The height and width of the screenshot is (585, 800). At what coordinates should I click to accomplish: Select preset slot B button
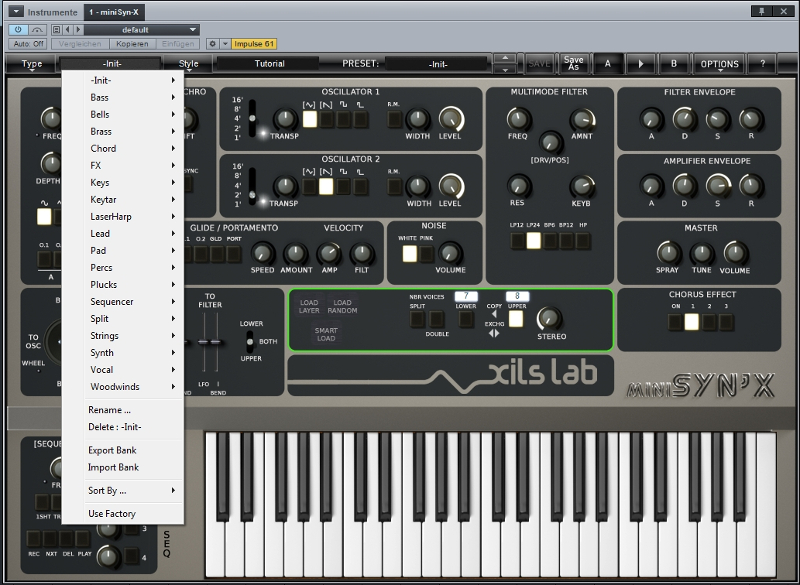pyautogui.click(x=673, y=64)
